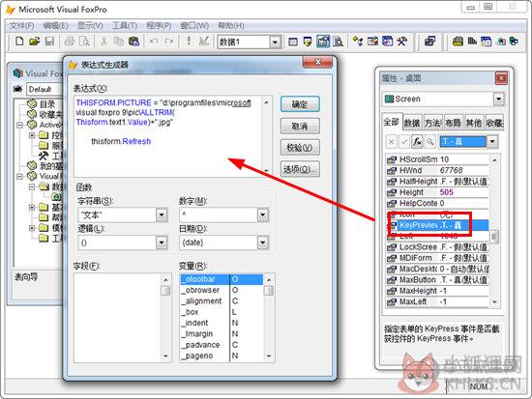Close the 表达式生成器 dialog

click(317, 63)
